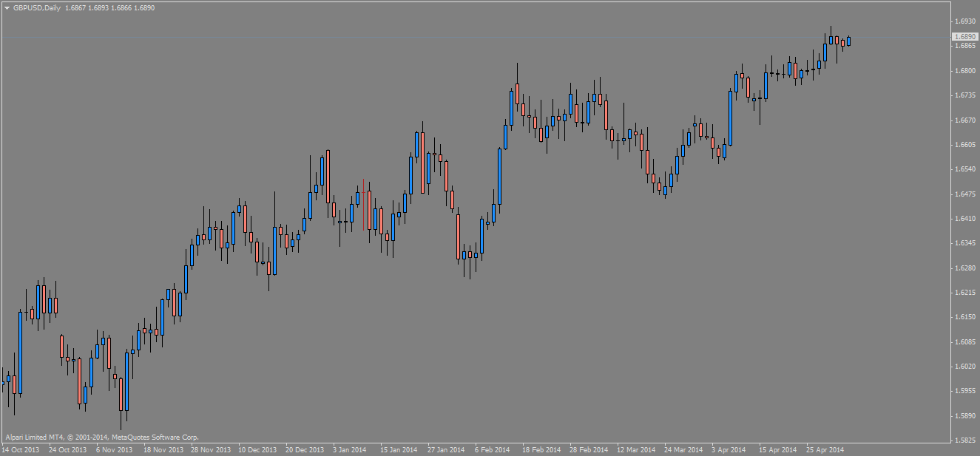Click the 28 Feb 2014 date label
Viewport: 980px width, 456px height.
(588, 449)
